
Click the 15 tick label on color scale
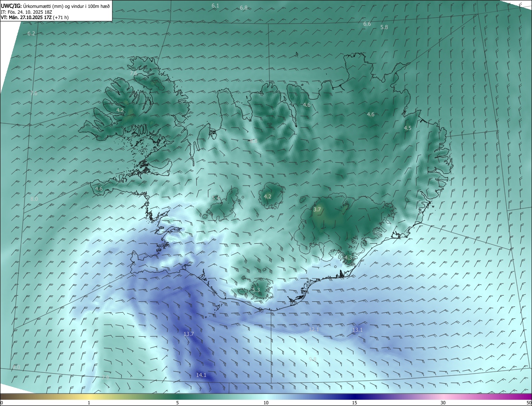coord(355,403)
